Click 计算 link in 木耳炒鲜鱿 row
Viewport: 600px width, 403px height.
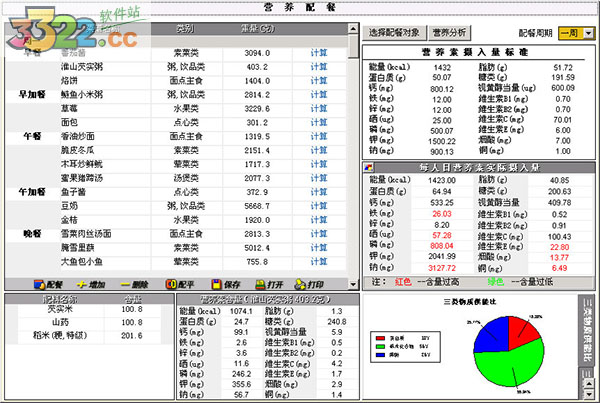(x=319, y=164)
